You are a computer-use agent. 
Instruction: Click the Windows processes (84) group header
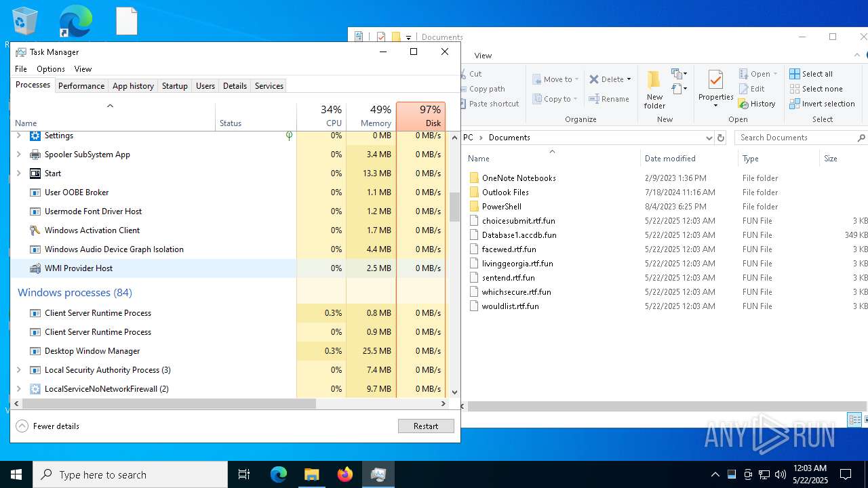tap(75, 293)
